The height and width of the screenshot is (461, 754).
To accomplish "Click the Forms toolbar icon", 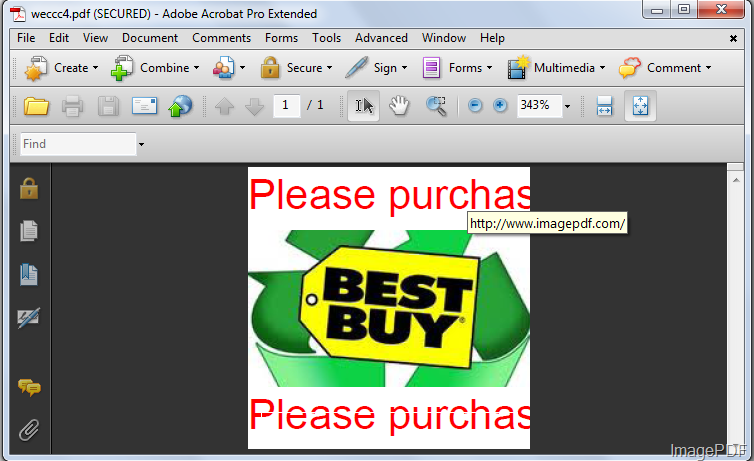I will tap(431, 68).
